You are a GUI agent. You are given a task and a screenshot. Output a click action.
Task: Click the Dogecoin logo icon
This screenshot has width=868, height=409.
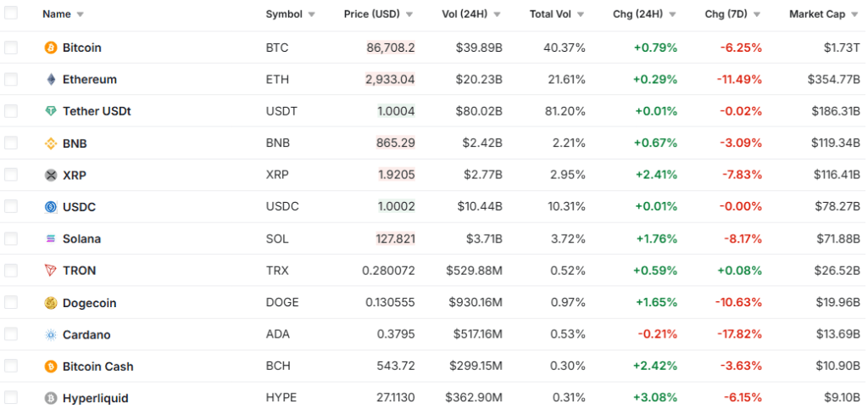(x=51, y=303)
